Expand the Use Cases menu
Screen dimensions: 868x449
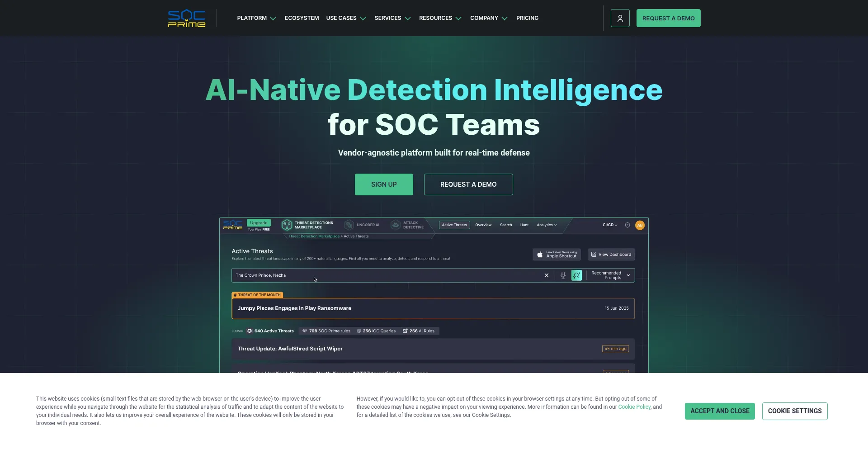point(346,19)
